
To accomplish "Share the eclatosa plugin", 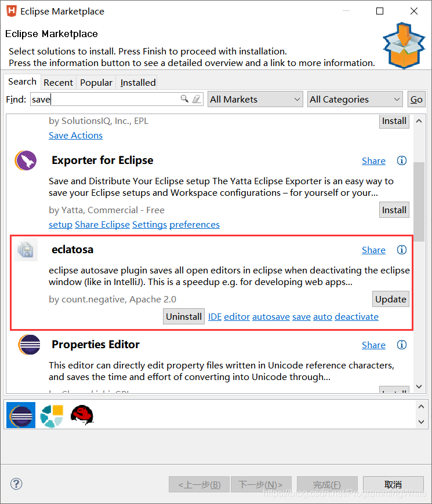I will [373, 250].
